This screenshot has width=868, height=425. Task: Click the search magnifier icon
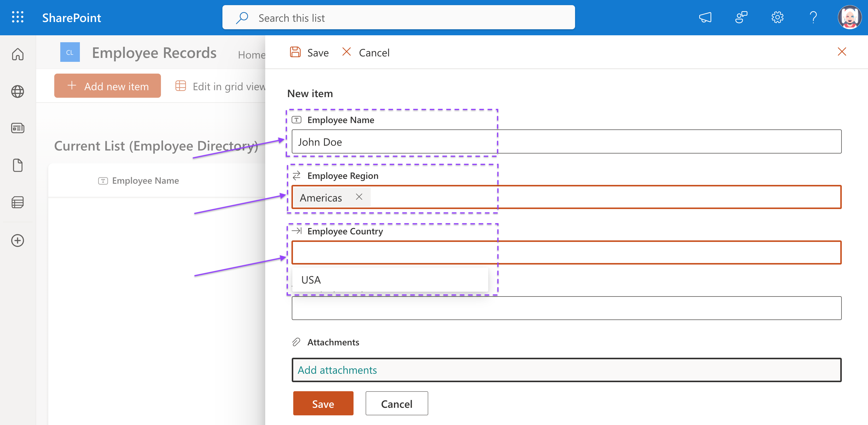[242, 18]
